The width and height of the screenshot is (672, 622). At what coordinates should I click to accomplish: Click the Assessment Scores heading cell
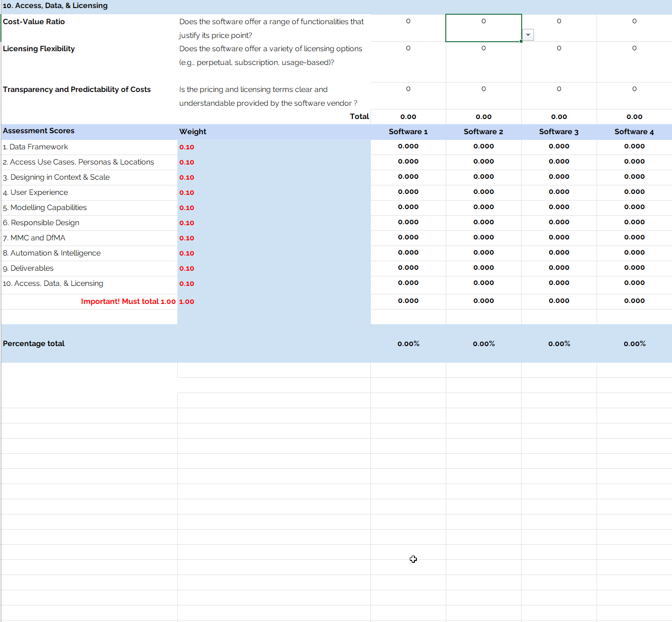click(39, 131)
